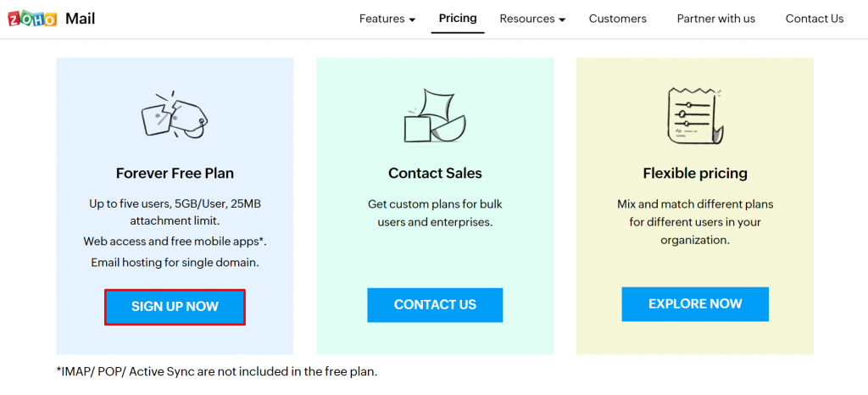Click the Contact Sales card heading
The width and height of the screenshot is (868, 395).
435,173
